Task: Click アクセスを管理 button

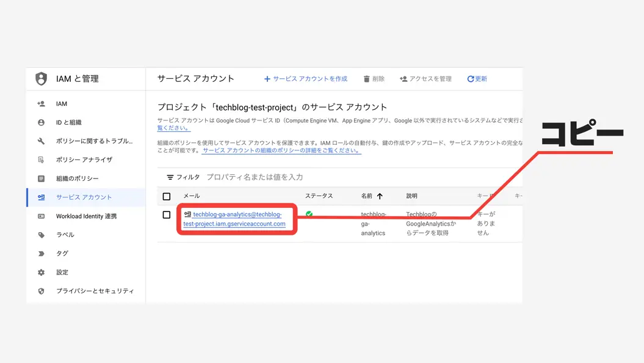Action: coord(425,79)
